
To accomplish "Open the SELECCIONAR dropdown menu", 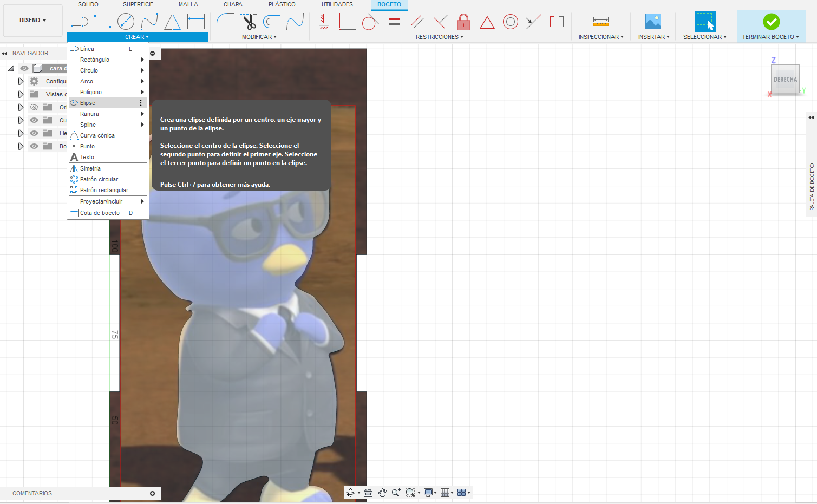I will click(x=705, y=37).
